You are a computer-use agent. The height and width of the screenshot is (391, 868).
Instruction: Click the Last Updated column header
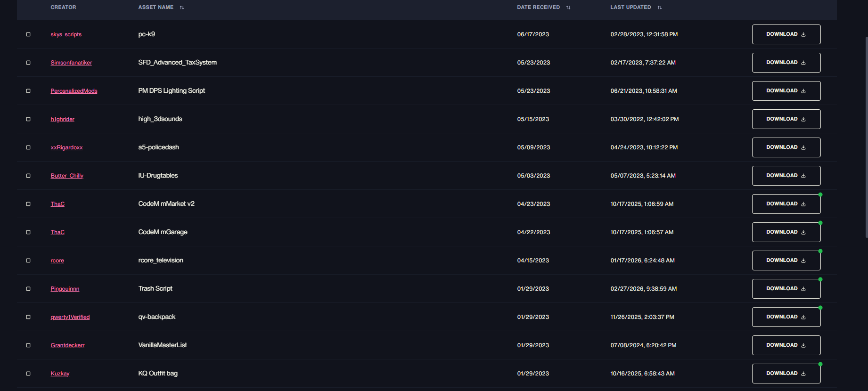pyautogui.click(x=631, y=8)
